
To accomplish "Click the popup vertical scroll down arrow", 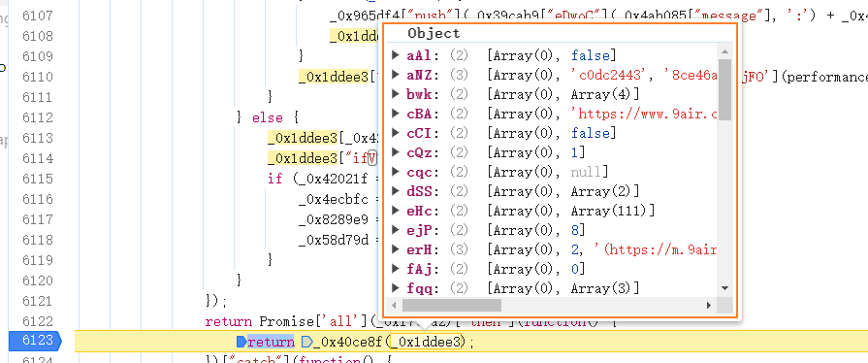I will (x=724, y=287).
